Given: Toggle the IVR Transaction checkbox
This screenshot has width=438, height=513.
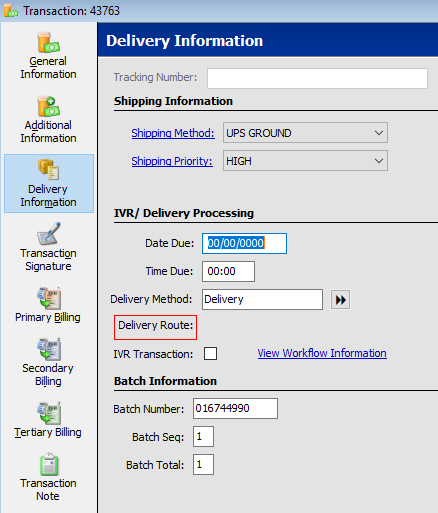Looking at the screenshot, I should (210, 354).
